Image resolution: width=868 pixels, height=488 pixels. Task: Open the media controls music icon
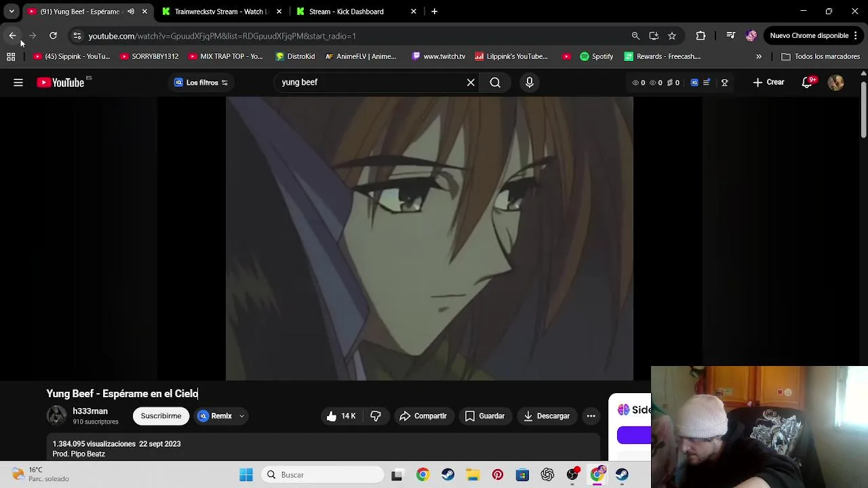730,36
